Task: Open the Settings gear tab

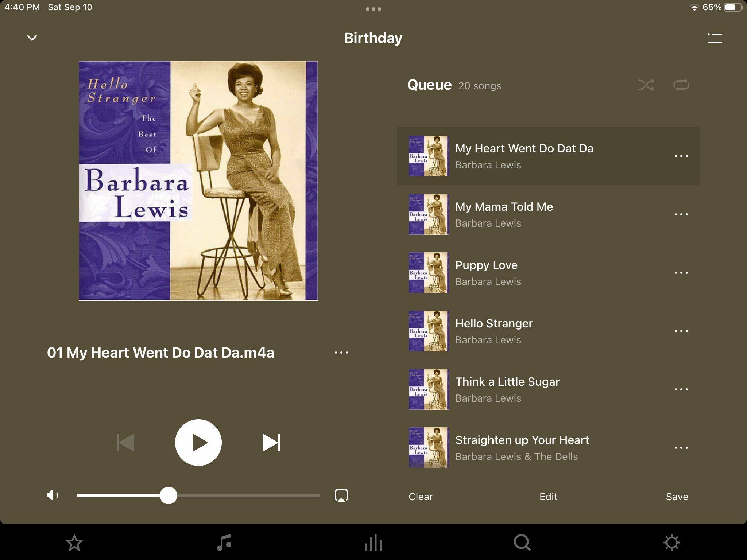Action: pyautogui.click(x=671, y=543)
